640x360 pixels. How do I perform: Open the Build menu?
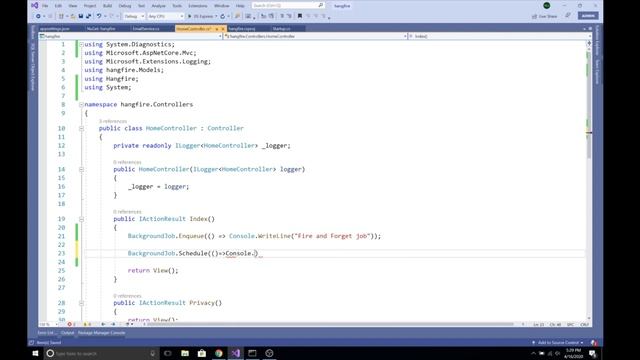[107, 6]
